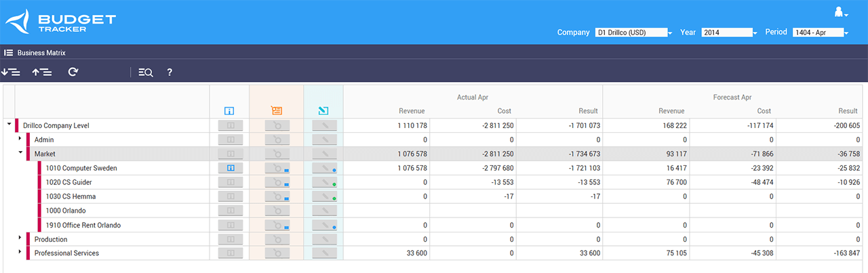Refresh the business matrix data
The image size is (868, 273).
click(73, 72)
